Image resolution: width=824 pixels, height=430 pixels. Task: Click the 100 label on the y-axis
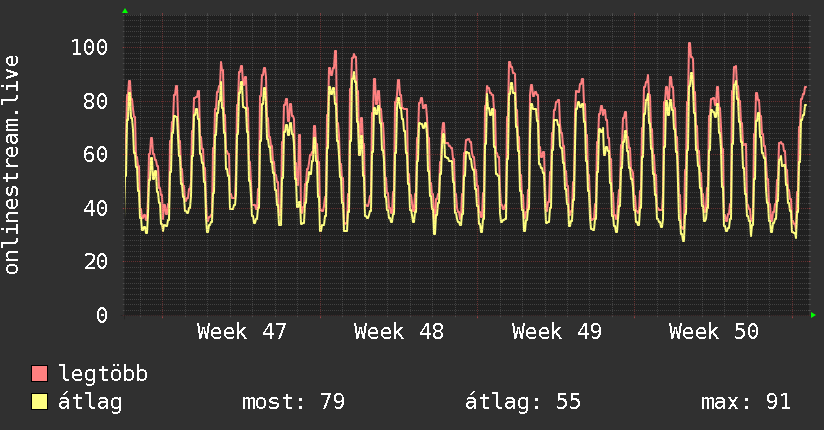(x=89, y=47)
